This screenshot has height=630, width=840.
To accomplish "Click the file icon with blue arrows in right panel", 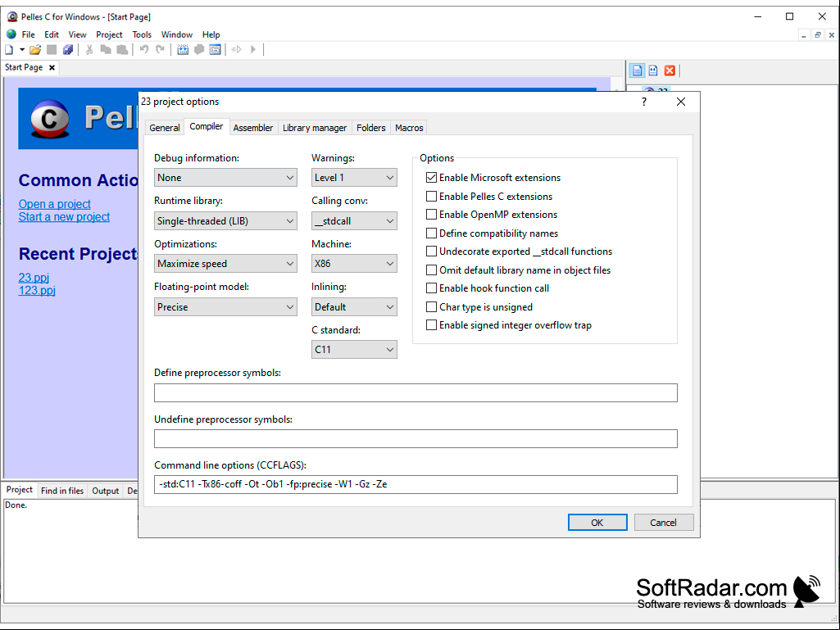I will 653,70.
